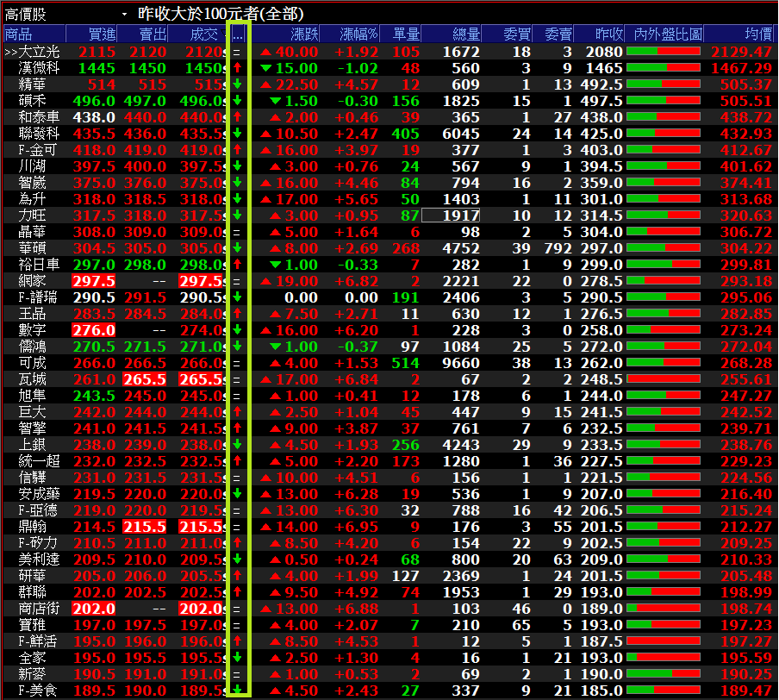Viewport: 779px width, 700px height.
Task: Click the '...' narrow column header
Action: (238, 34)
